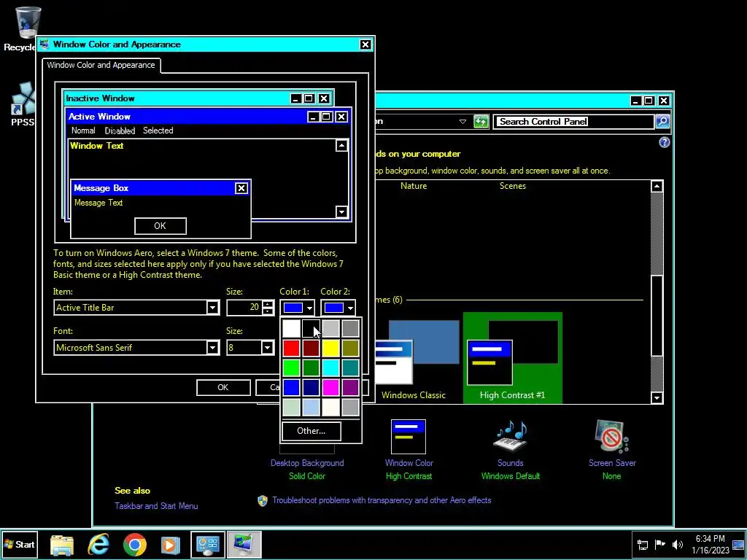The width and height of the screenshot is (747, 560).
Task: Pick the dark maroon color swatch
Action: tap(311, 348)
